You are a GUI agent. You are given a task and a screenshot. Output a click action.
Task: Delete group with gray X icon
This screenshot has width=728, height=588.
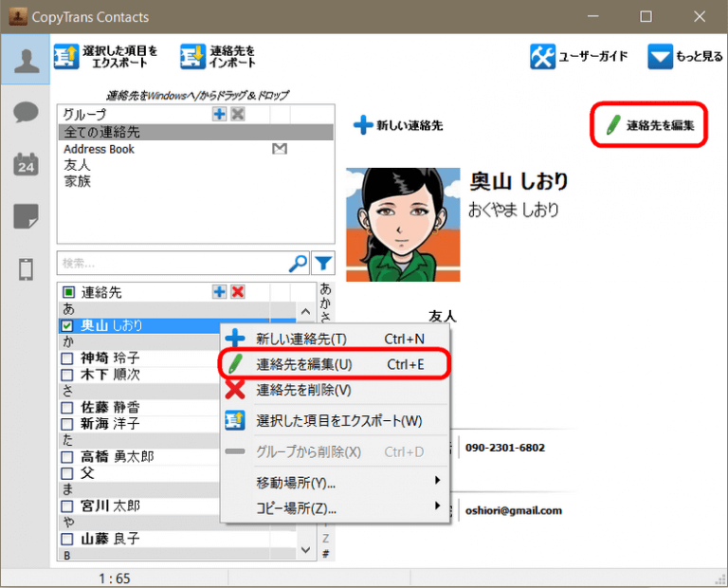click(238, 114)
